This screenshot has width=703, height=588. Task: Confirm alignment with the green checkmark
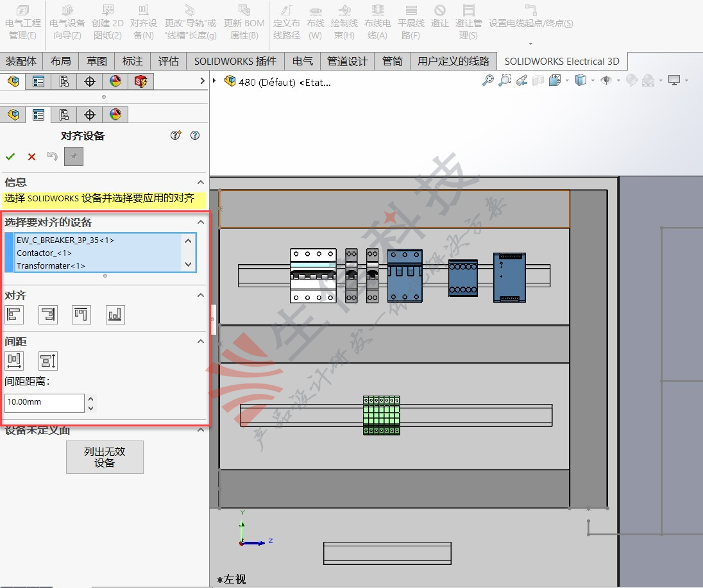pos(10,156)
